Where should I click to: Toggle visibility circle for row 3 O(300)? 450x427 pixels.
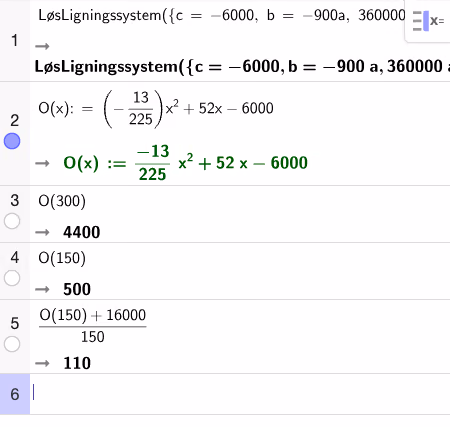click(12, 221)
